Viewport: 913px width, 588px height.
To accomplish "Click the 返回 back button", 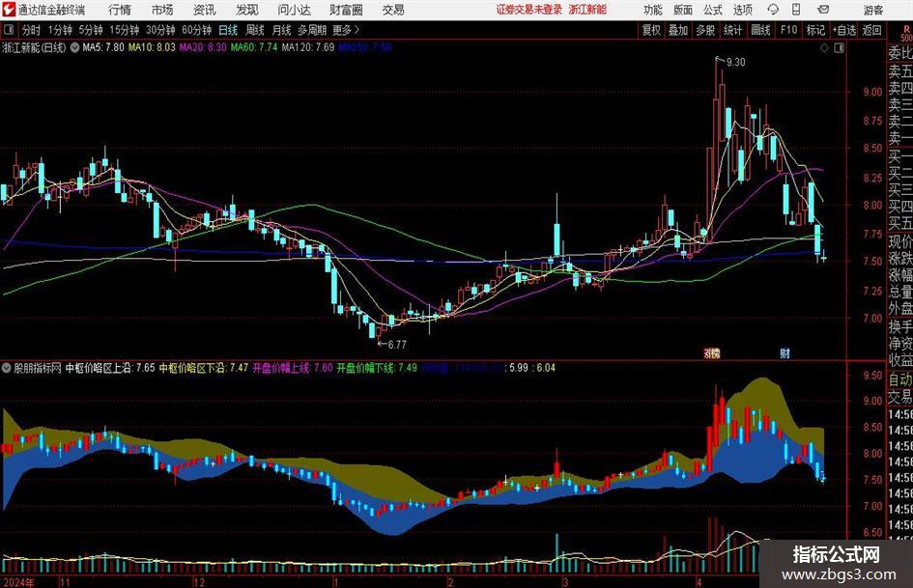I will click(871, 30).
